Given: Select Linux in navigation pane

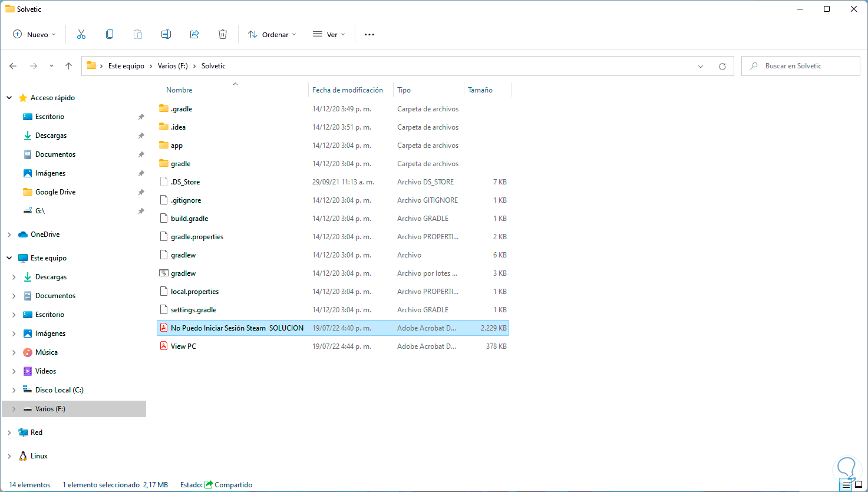Looking at the screenshot, I should tap(39, 456).
